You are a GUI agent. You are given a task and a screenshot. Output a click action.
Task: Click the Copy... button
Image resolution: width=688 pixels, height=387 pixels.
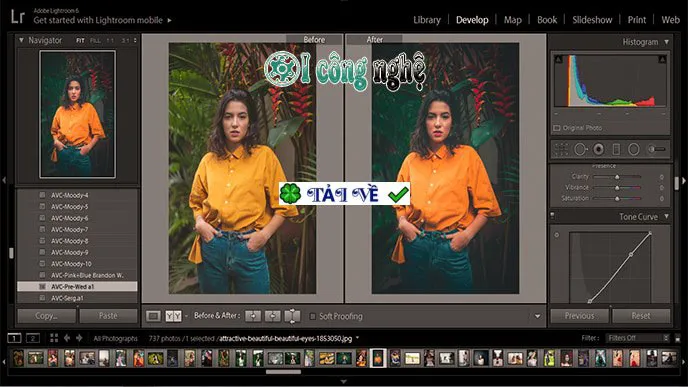(47, 316)
